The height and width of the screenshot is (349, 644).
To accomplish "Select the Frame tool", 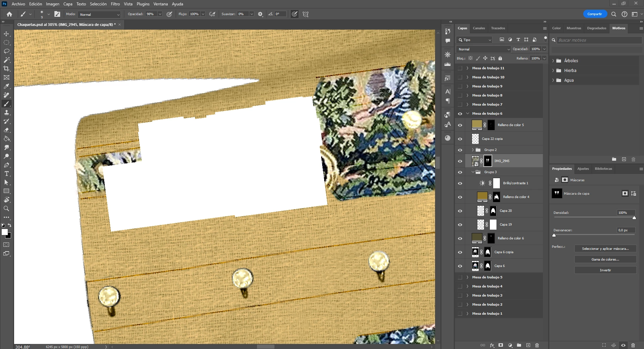I will [x=6, y=77].
